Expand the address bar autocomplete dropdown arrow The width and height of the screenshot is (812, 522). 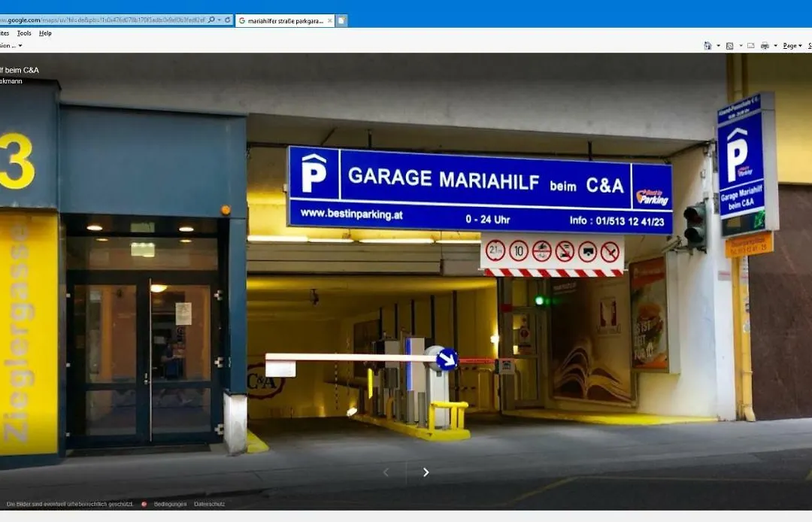coord(219,20)
